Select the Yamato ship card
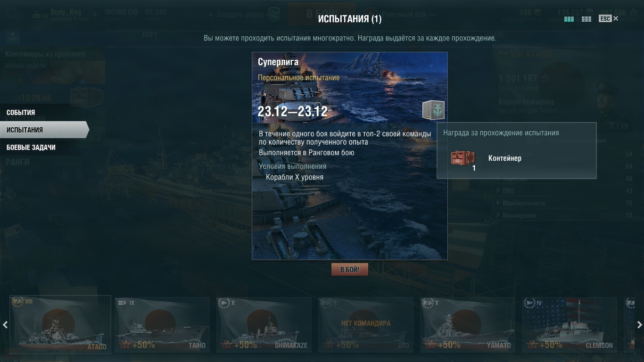Viewport: 644px width, 362px height. point(468,325)
